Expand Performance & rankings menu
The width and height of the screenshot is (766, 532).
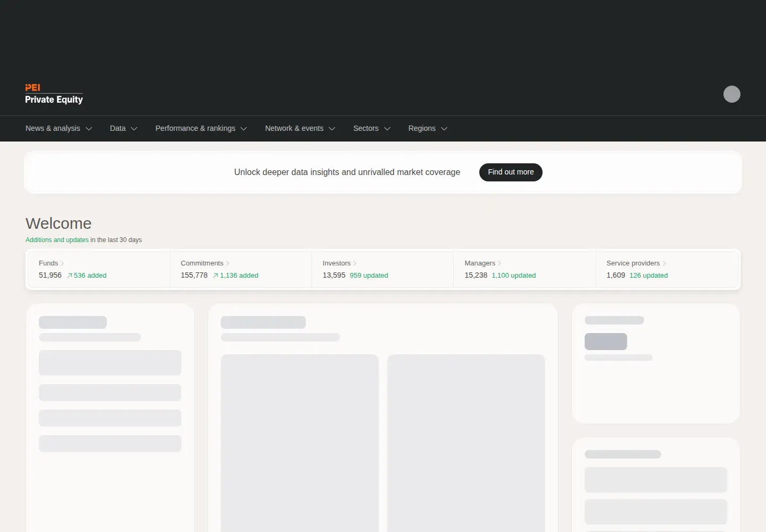201,128
